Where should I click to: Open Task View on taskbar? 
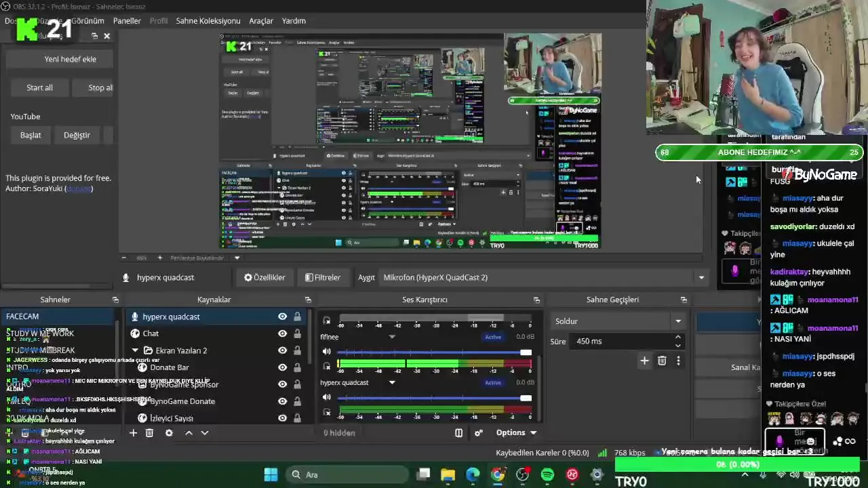(423, 474)
